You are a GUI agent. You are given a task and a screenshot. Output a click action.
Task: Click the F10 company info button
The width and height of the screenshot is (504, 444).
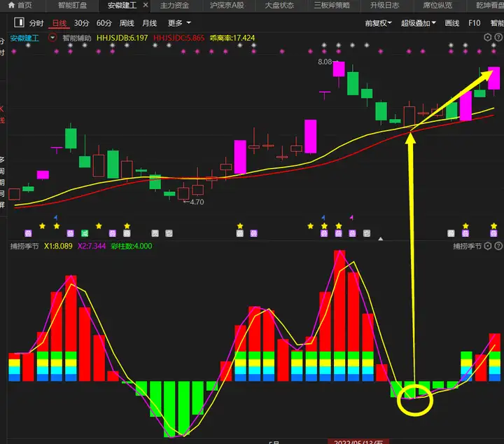[x=474, y=23]
